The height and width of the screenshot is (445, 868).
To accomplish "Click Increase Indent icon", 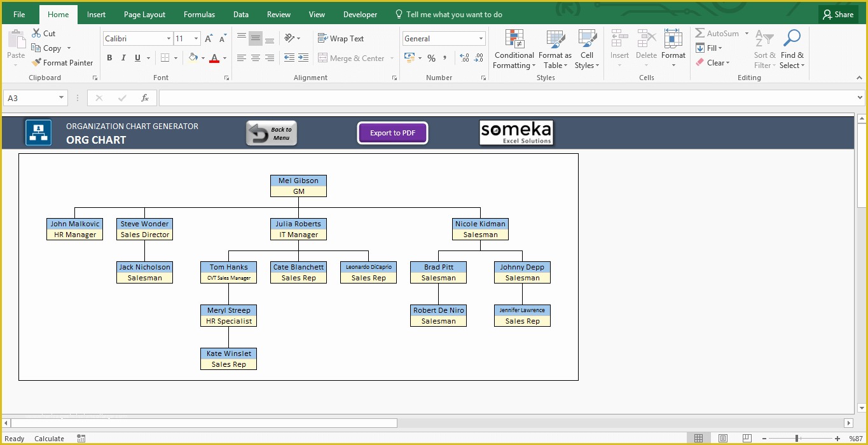I will pyautogui.click(x=303, y=58).
